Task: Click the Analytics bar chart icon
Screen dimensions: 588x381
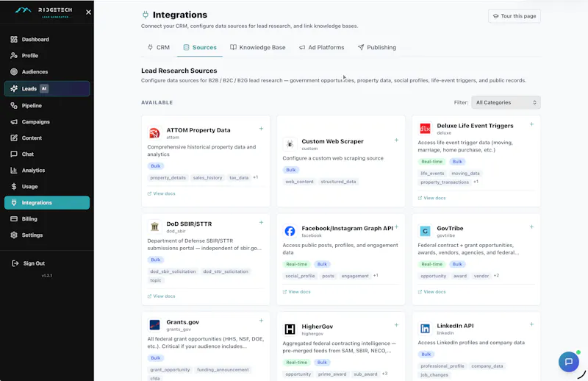Action: pos(14,170)
